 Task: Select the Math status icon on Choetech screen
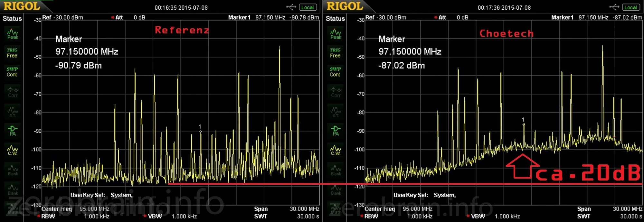pyautogui.click(x=336, y=209)
